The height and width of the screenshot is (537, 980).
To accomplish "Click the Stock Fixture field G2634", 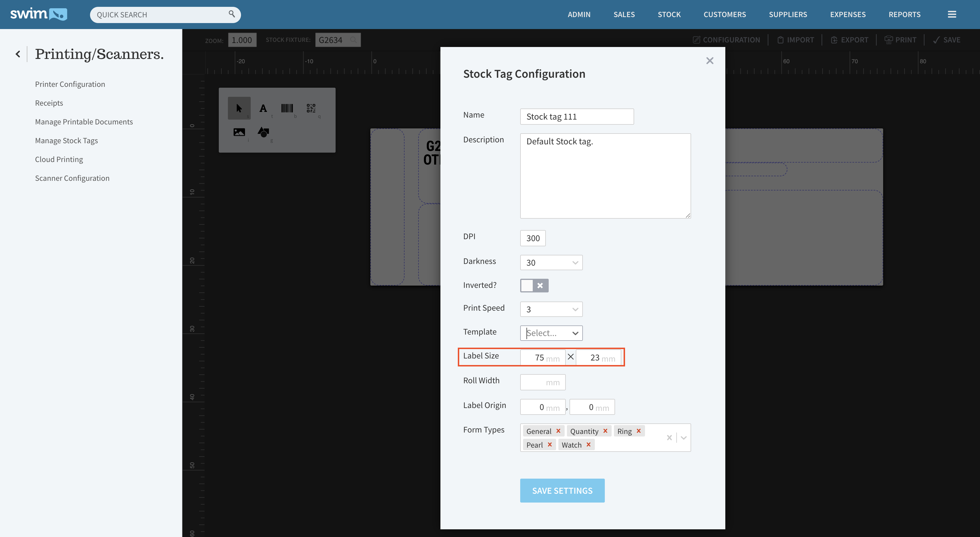I will tap(338, 40).
